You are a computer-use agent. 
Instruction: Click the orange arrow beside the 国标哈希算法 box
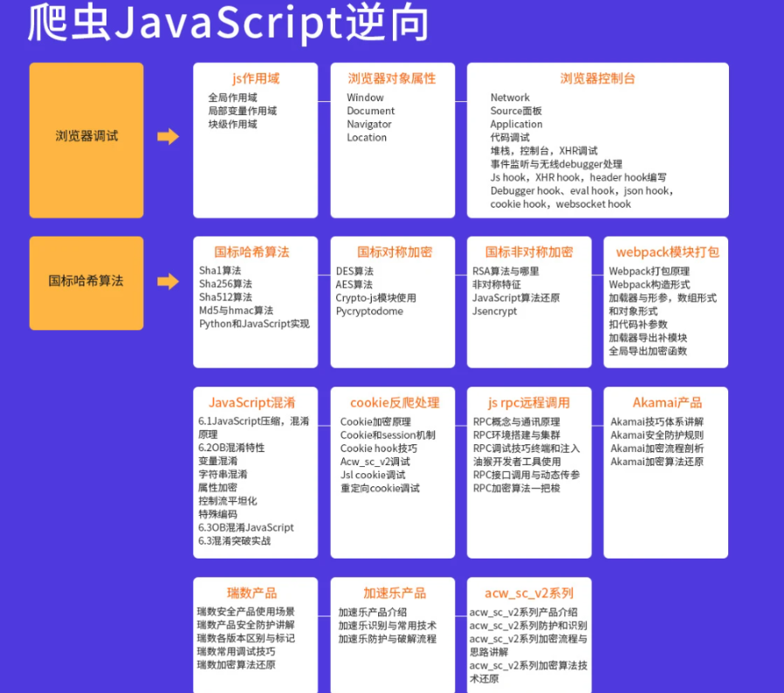tap(168, 282)
